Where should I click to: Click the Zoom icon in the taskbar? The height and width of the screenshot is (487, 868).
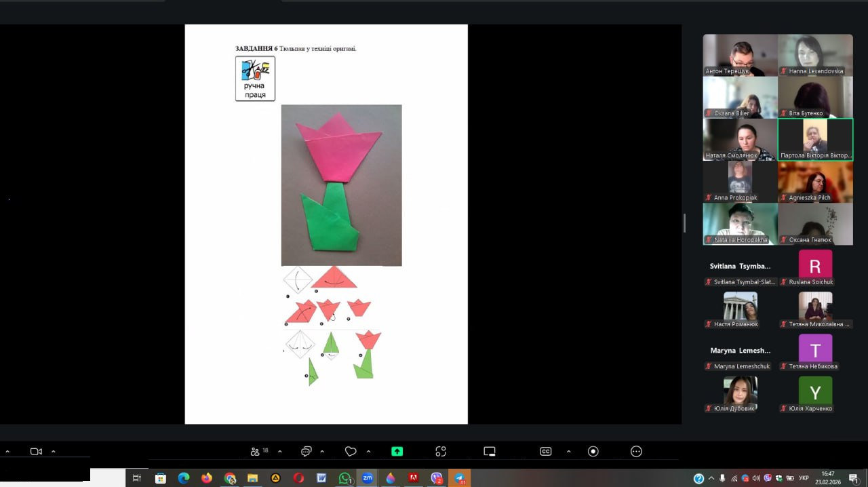(368, 478)
